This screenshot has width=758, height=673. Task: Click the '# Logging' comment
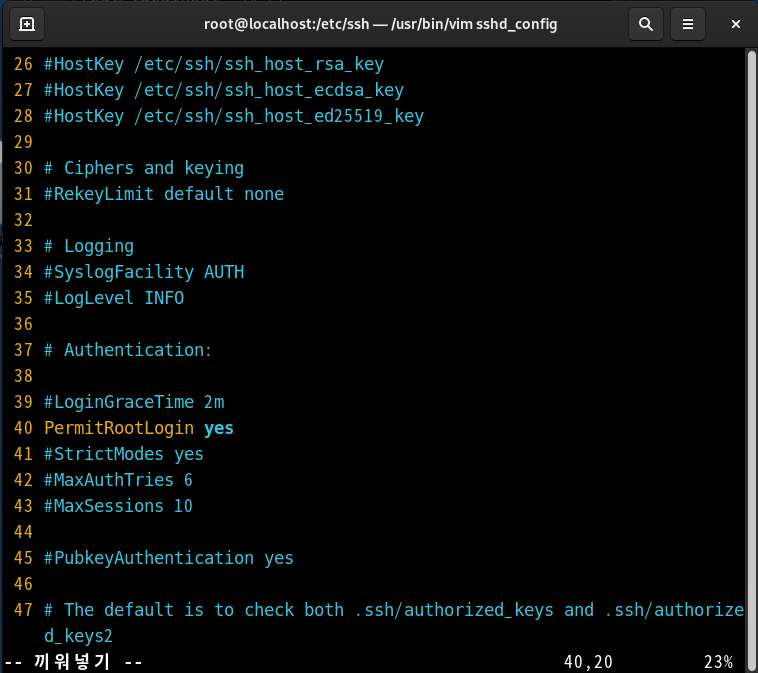coord(89,246)
